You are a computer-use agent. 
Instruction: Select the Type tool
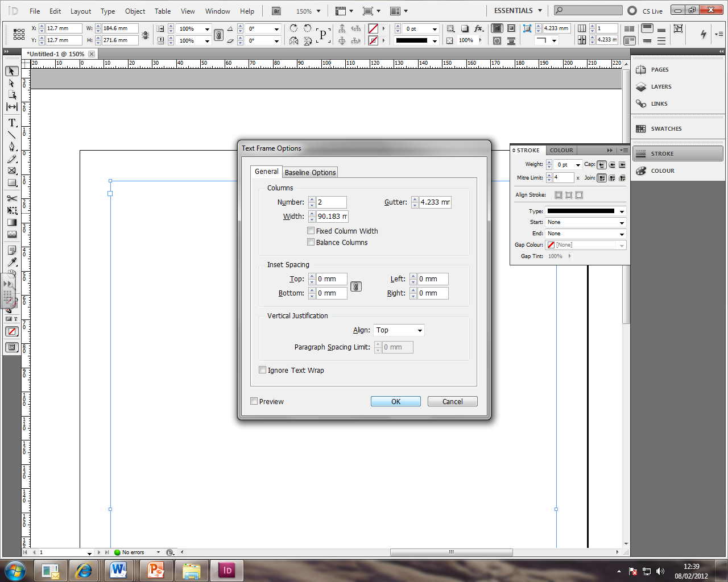pyautogui.click(x=11, y=123)
